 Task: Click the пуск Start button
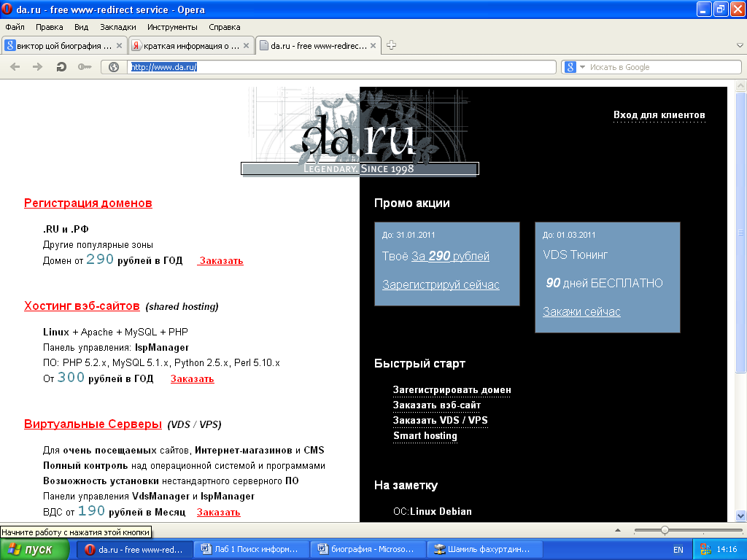click(x=35, y=550)
